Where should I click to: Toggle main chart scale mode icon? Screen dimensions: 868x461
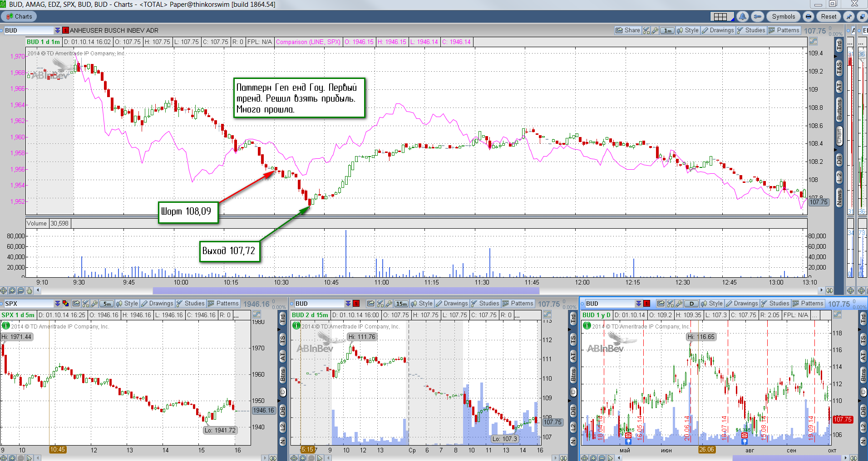(x=813, y=42)
